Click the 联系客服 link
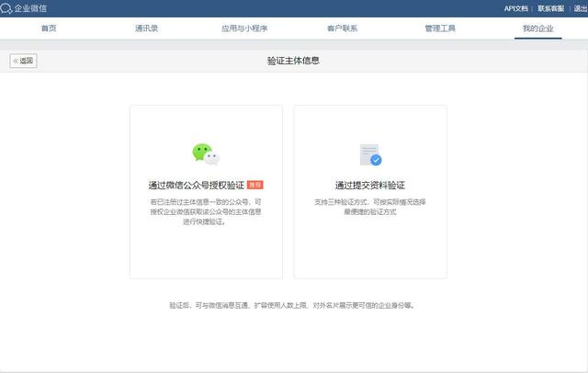 pyautogui.click(x=550, y=8)
